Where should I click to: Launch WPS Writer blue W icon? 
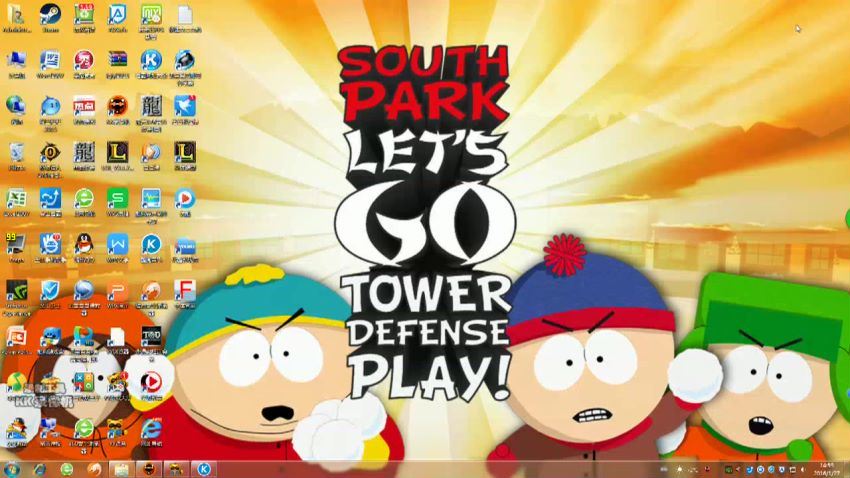117,244
